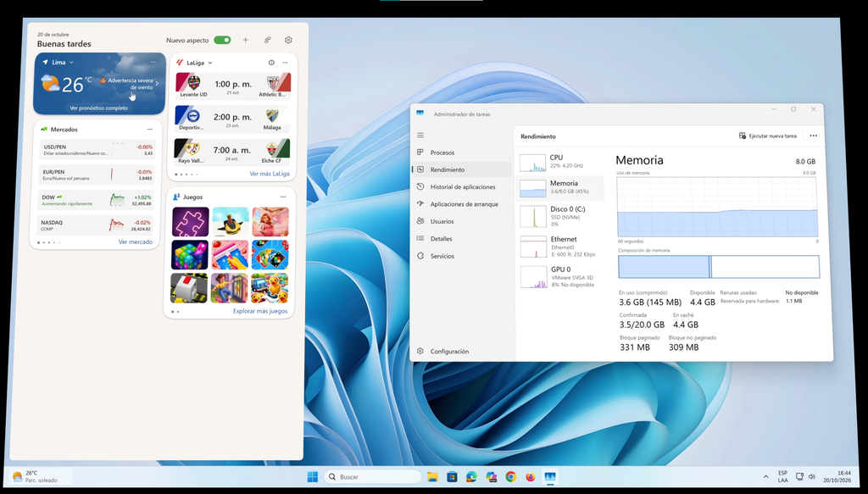Select the Ethernet performance item
868x494 pixels.
(x=560, y=247)
